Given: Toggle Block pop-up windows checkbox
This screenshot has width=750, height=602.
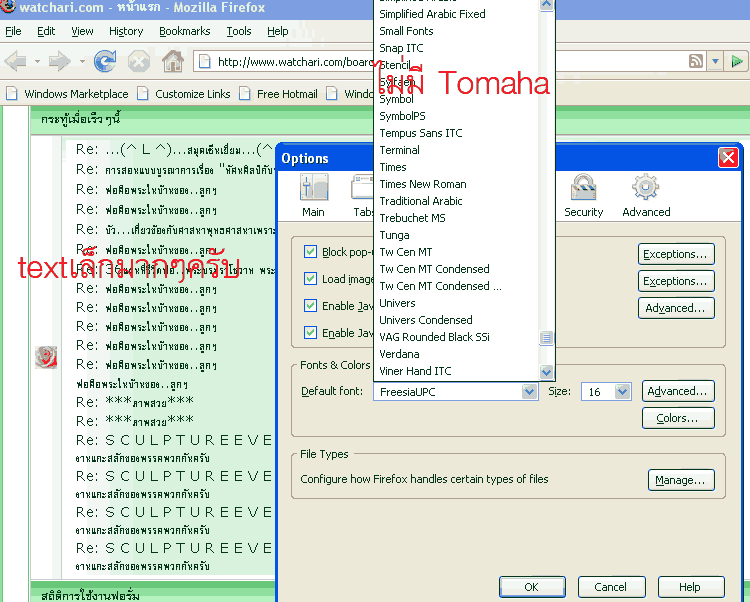Looking at the screenshot, I should [x=310, y=252].
